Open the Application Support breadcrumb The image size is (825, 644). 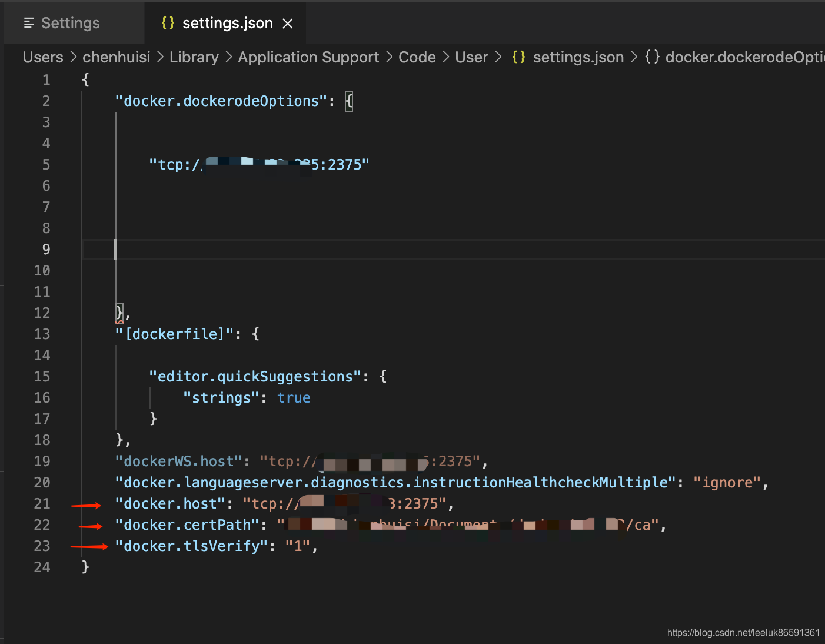click(x=308, y=57)
